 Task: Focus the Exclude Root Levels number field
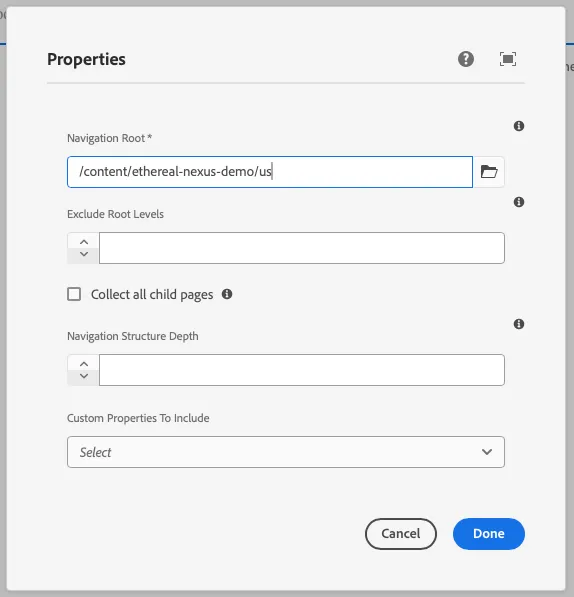coord(302,248)
